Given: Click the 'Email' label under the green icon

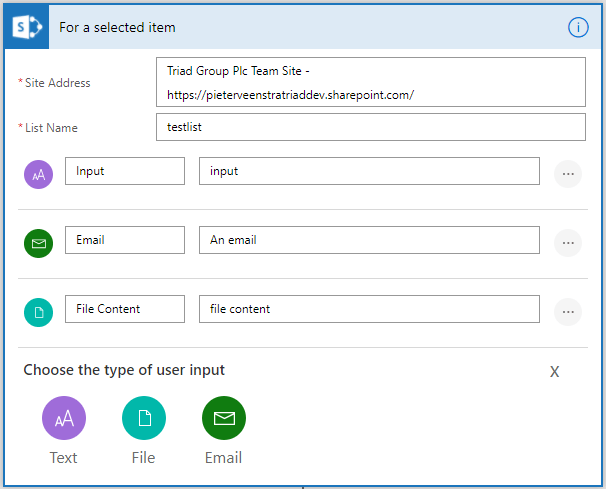Looking at the screenshot, I should [x=223, y=458].
